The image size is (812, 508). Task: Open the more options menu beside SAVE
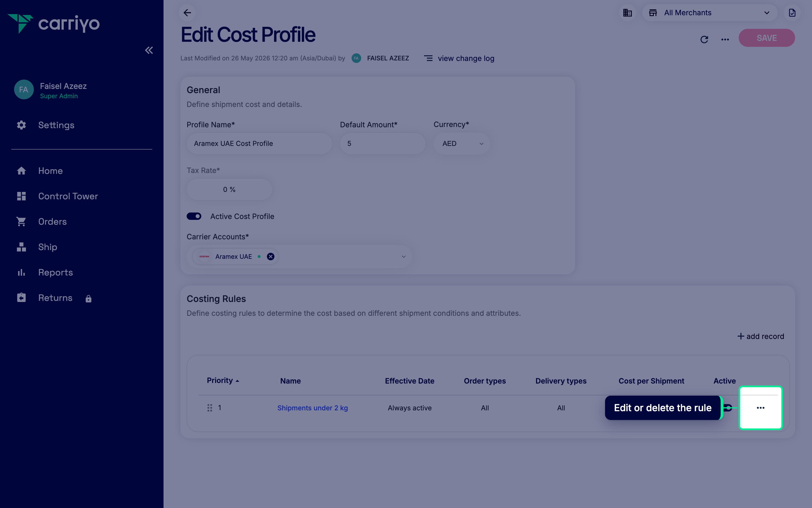point(725,39)
